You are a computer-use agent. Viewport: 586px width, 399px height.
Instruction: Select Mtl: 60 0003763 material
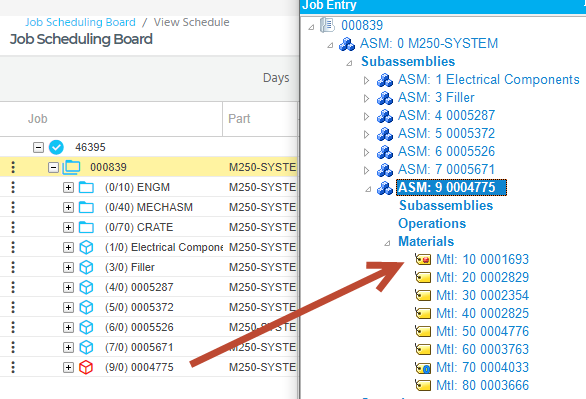(x=482, y=349)
